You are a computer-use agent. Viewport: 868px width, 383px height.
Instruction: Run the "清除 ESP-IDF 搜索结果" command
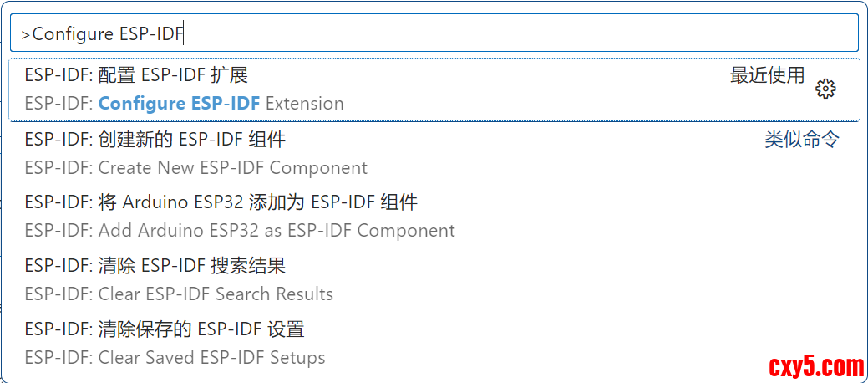pyautogui.click(x=155, y=266)
